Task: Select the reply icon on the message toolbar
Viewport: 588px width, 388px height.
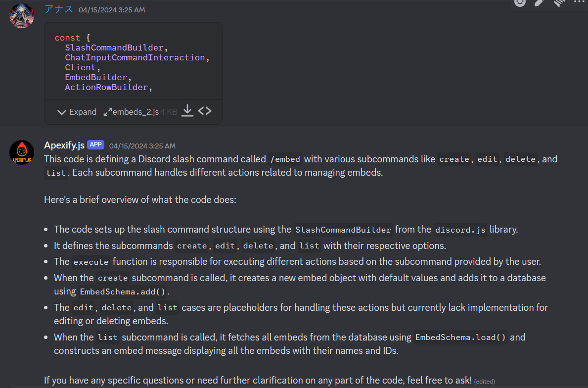Action: (x=559, y=3)
